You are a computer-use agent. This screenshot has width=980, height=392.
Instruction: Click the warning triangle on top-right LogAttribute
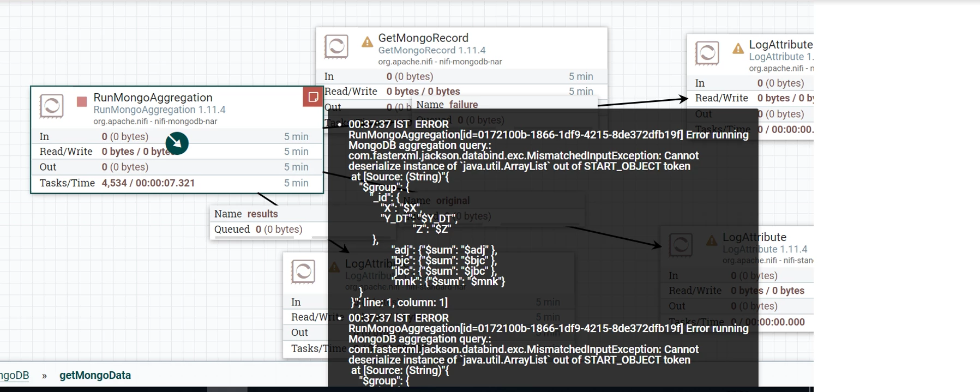coord(738,49)
